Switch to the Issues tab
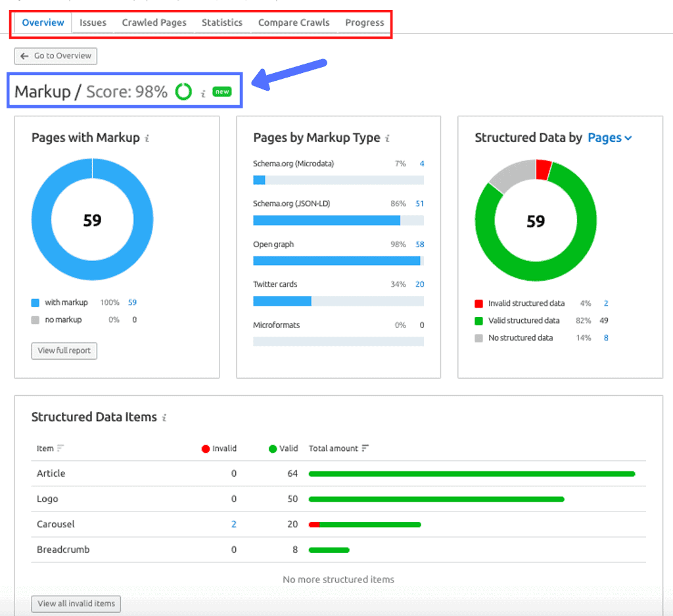This screenshot has width=673, height=616. tap(93, 22)
